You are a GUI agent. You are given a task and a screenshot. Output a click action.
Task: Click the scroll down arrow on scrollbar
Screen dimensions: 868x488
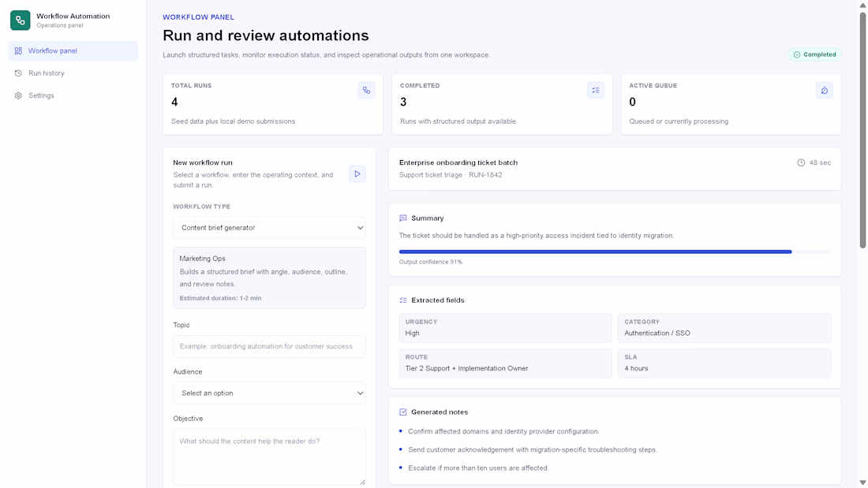click(x=862, y=482)
